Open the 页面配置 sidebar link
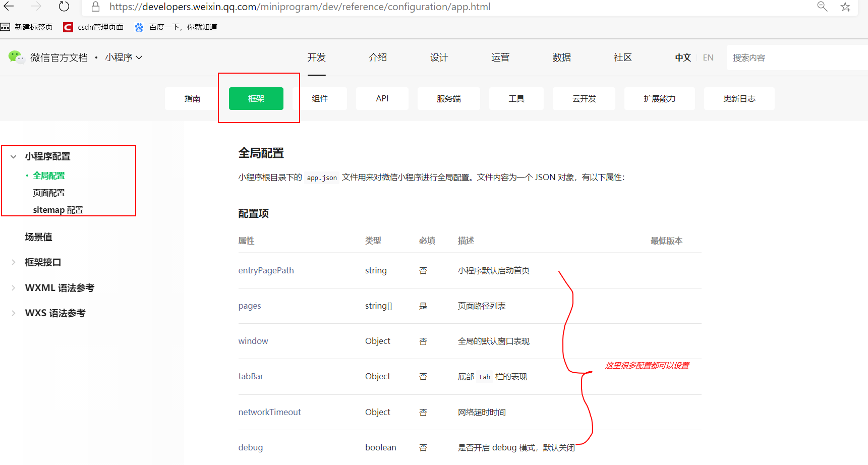 coord(48,192)
